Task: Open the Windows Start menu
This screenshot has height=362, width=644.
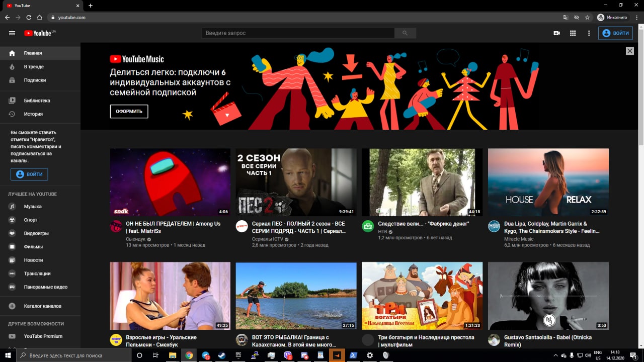Action: pos(8,355)
